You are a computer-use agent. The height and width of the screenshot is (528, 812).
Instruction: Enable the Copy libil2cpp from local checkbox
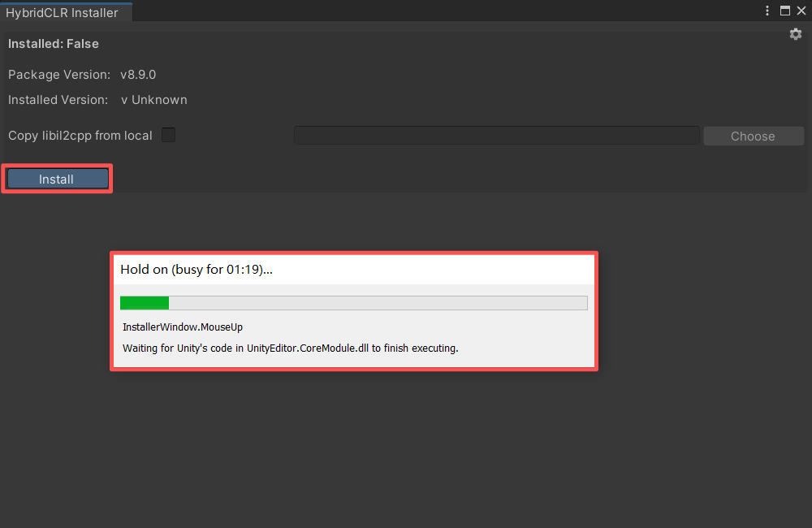[168, 135]
